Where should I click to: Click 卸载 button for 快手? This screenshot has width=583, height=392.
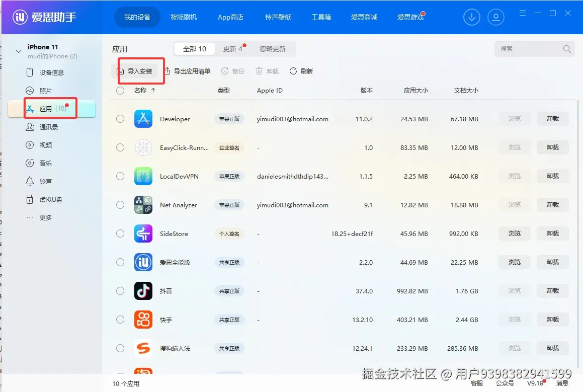[553, 320]
